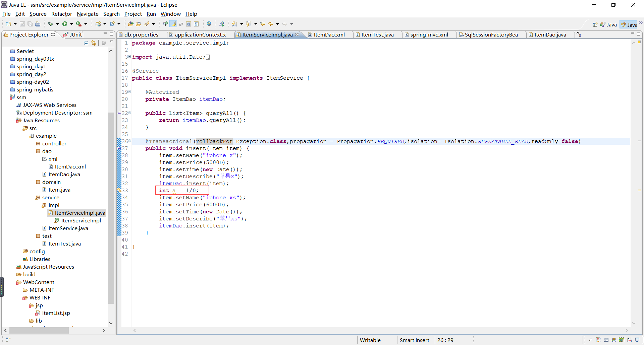Select ItemDao.xml in the project tree

click(70, 166)
